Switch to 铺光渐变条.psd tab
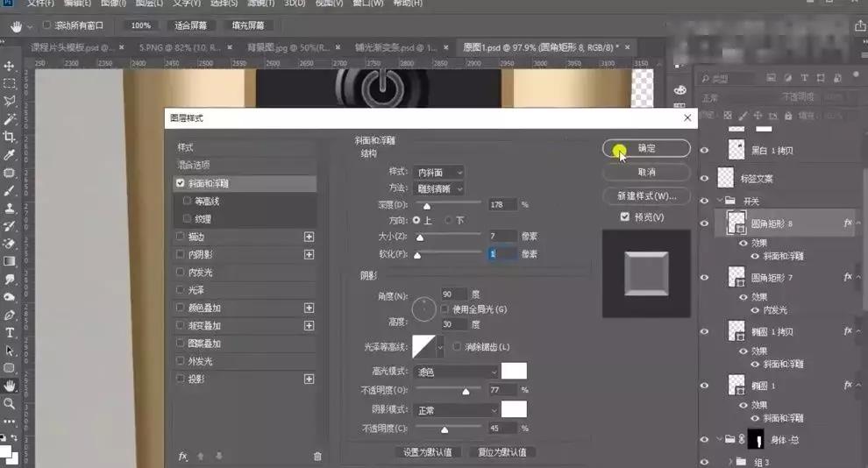This screenshot has height=468, width=868. point(395,47)
